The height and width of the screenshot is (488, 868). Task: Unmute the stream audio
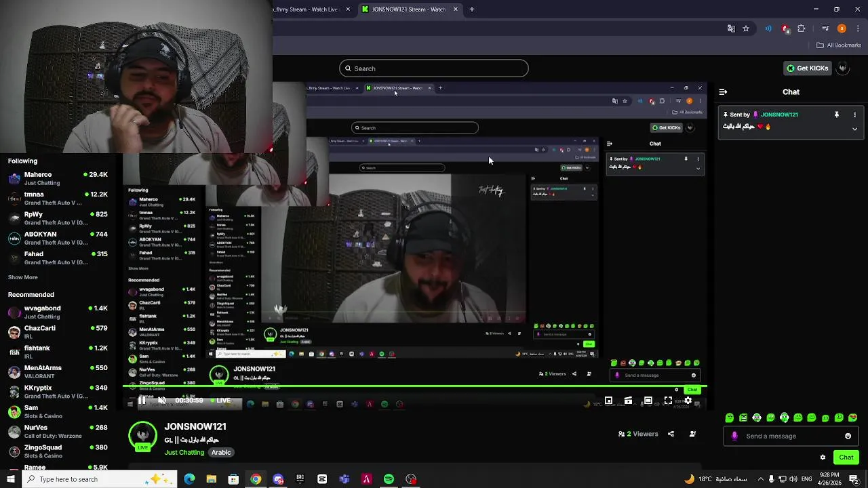pos(162,401)
